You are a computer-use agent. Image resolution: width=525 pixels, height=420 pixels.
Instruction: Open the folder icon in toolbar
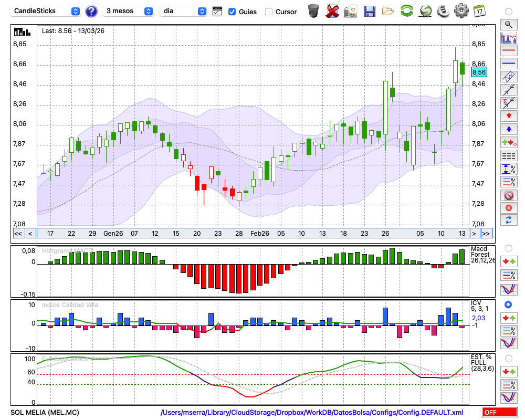tap(388, 10)
